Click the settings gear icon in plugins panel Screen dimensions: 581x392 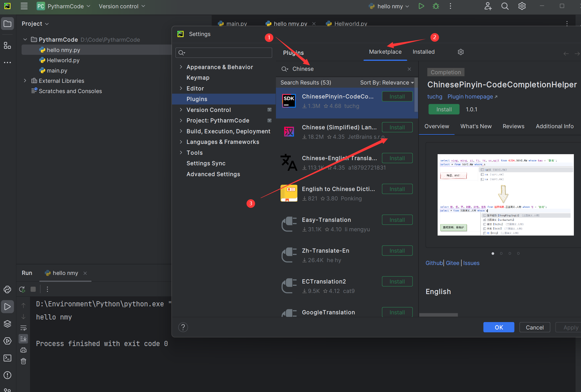point(461,52)
